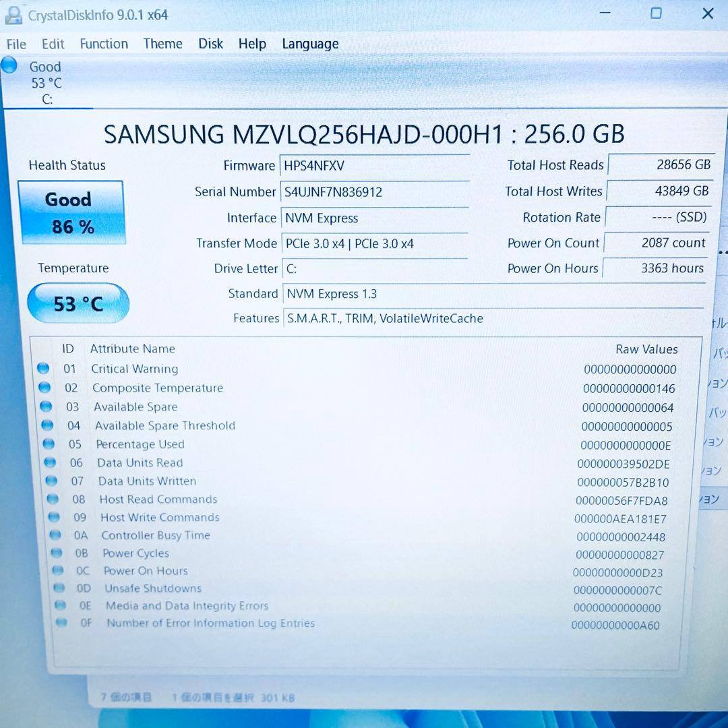Click the status dot next to Composite Temperature
Viewport: 728px width, 728px height.
pyautogui.click(x=46, y=387)
